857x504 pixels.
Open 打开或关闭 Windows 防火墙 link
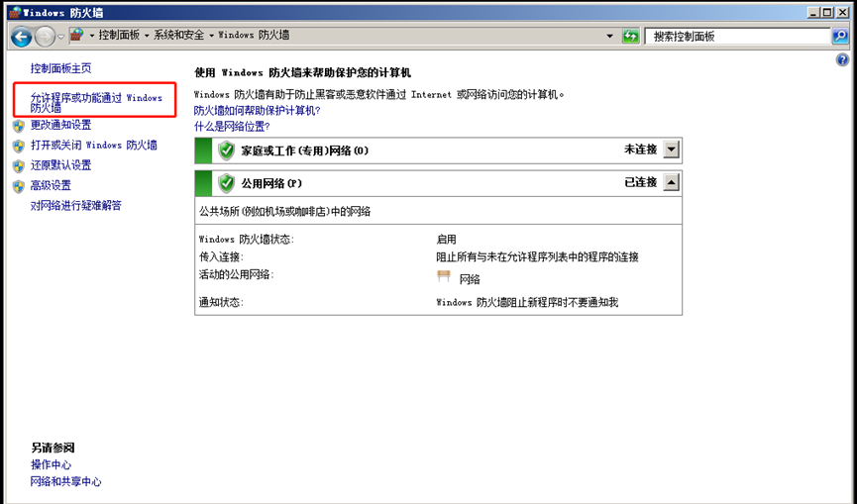tap(93, 145)
